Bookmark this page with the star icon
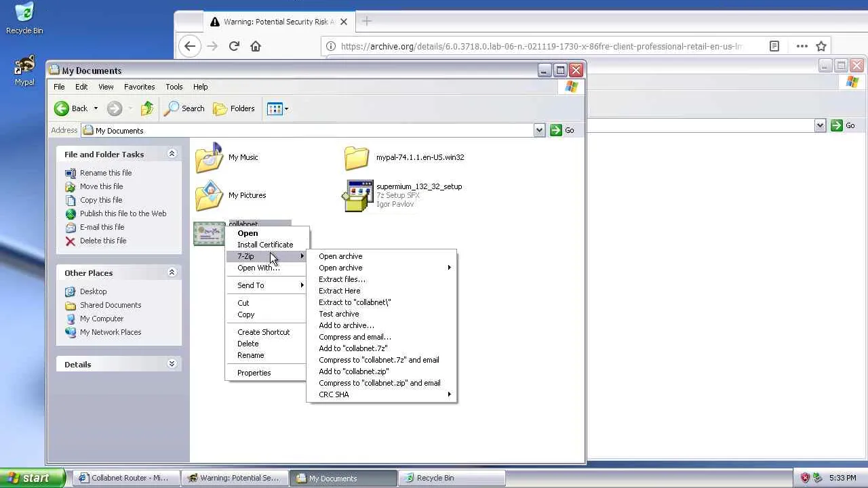Image resolution: width=868 pixels, height=488 pixels. click(x=821, y=46)
